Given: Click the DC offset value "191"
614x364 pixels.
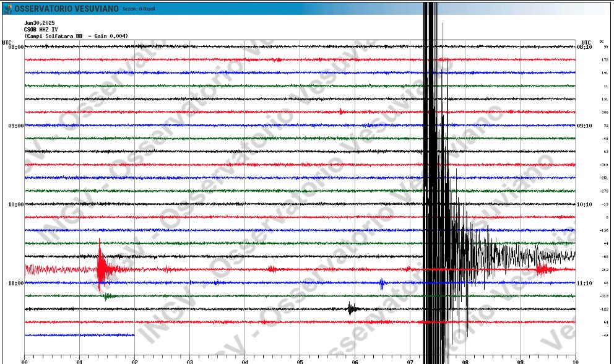Looking at the screenshot, I should 605,73.
